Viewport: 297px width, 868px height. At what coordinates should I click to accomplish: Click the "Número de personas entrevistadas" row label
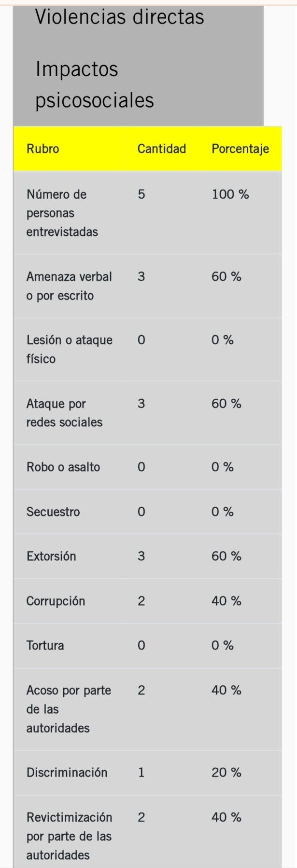click(x=62, y=213)
